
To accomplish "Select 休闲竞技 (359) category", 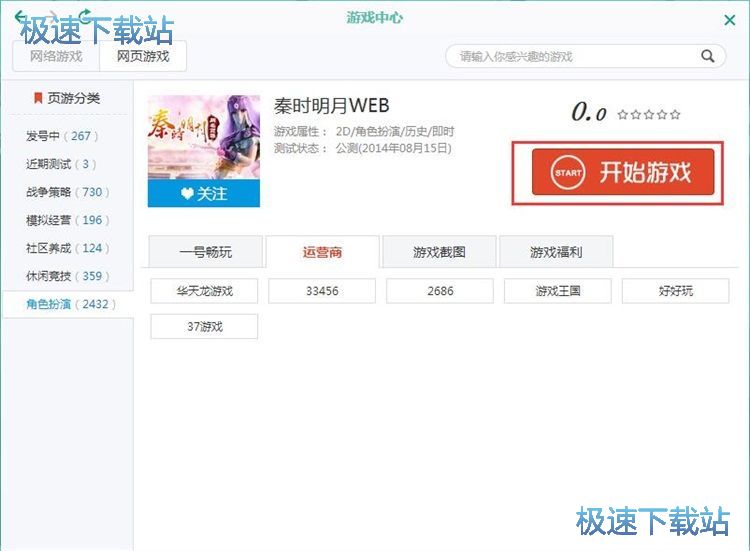I will tap(67, 276).
